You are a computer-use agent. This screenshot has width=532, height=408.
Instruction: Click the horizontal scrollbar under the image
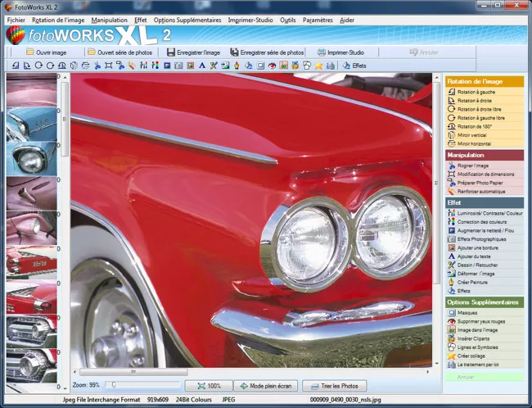133,372
